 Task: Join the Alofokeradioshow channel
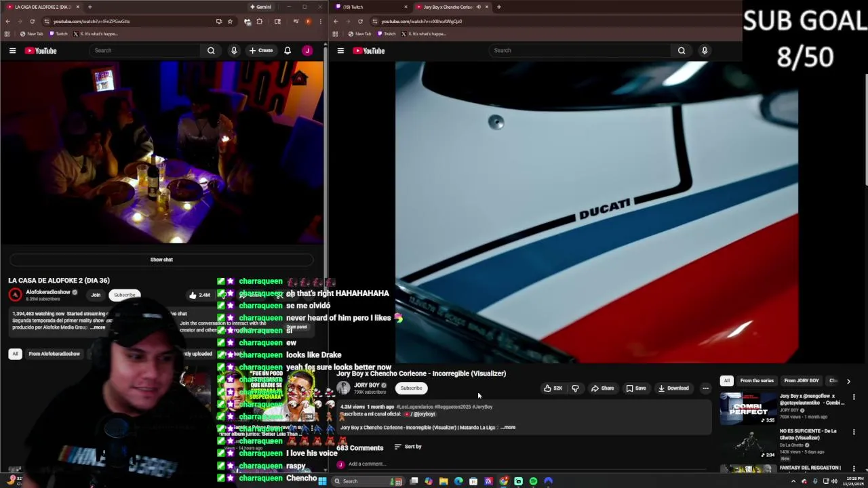[96, 295]
